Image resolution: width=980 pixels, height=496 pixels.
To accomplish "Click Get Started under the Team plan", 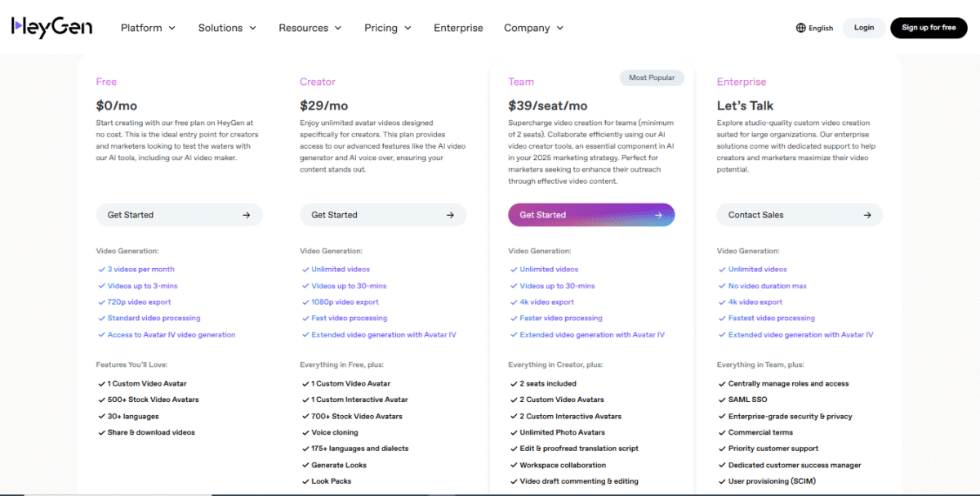I will (x=590, y=214).
